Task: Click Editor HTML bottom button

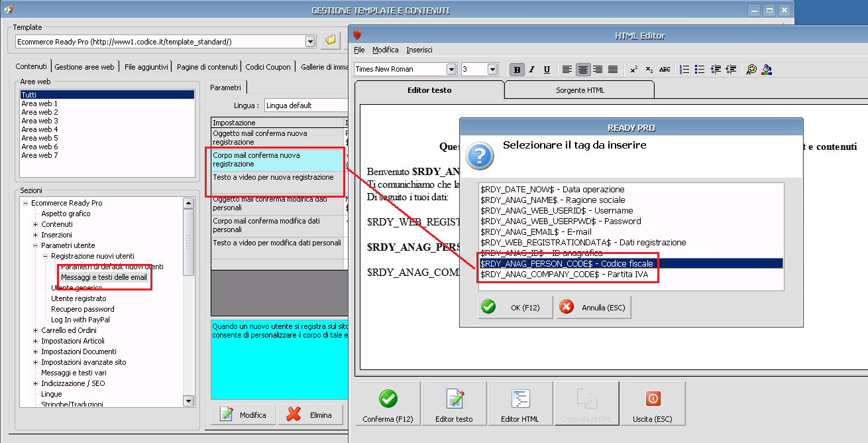Action: coord(520,404)
